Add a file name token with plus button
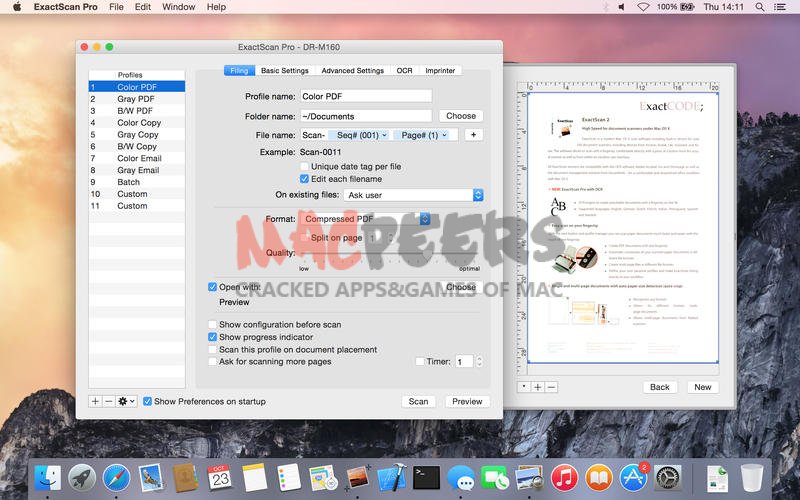This screenshot has width=800, height=500. (x=473, y=135)
